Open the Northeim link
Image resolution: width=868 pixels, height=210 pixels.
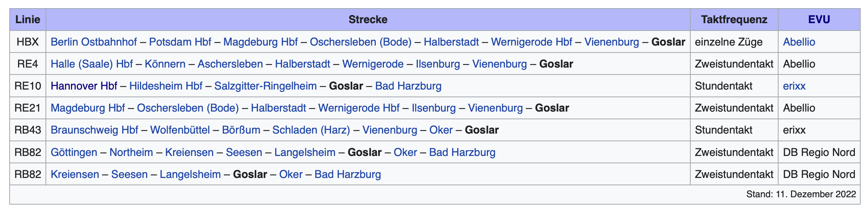(131, 152)
